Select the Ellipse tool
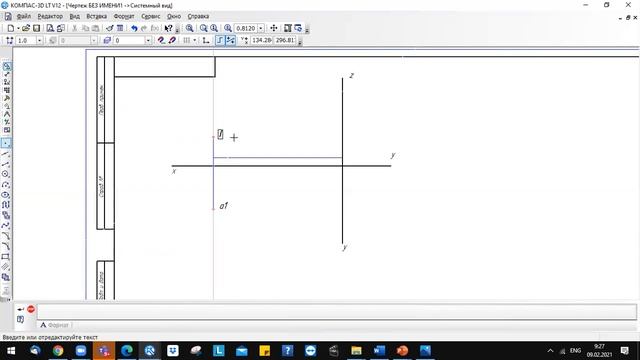Image resolution: width=640 pixels, height=360 pixels. [6, 195]
